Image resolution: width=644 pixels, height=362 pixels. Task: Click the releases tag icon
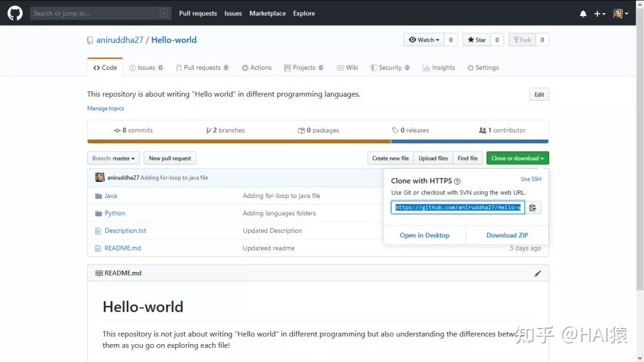(x=395, y=130)
